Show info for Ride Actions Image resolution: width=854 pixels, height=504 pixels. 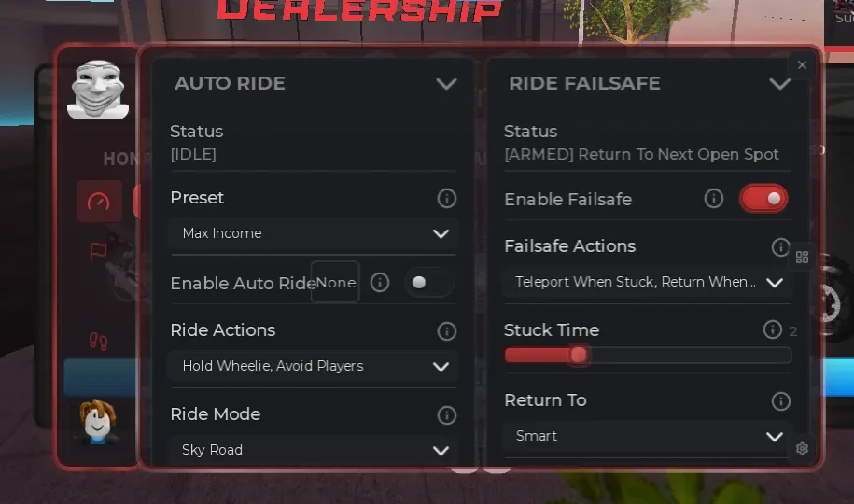click(447, 330)
